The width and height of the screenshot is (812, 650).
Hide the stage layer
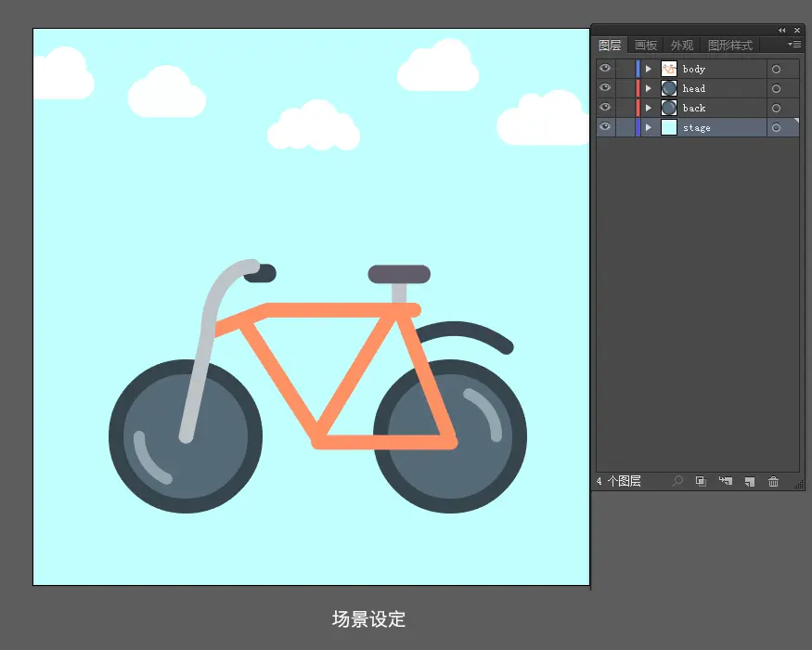pos(605,126)
